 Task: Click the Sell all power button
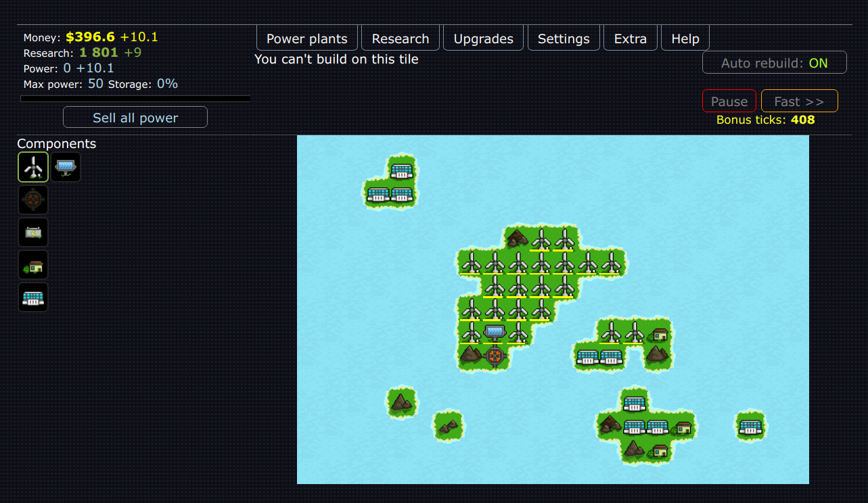click(135, 118)
